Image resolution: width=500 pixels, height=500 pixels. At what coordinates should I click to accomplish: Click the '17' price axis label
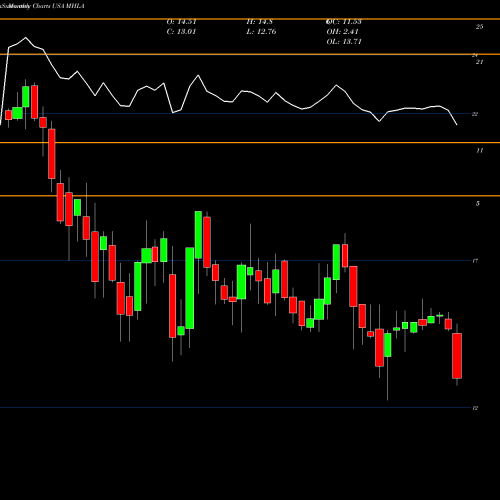(x=475, y=261)
